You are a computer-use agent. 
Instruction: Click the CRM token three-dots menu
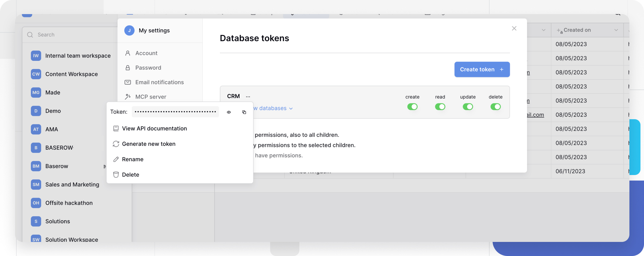click(x=248, y=97)
